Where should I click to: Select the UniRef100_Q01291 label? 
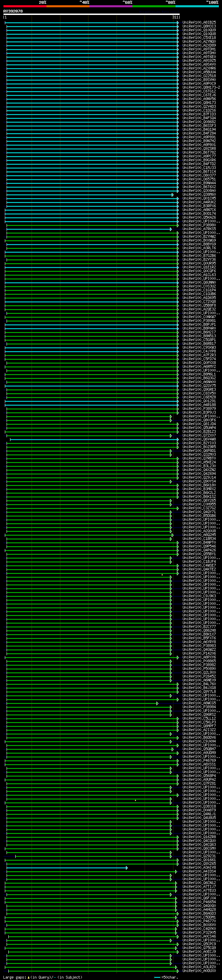tap(199, 401)
